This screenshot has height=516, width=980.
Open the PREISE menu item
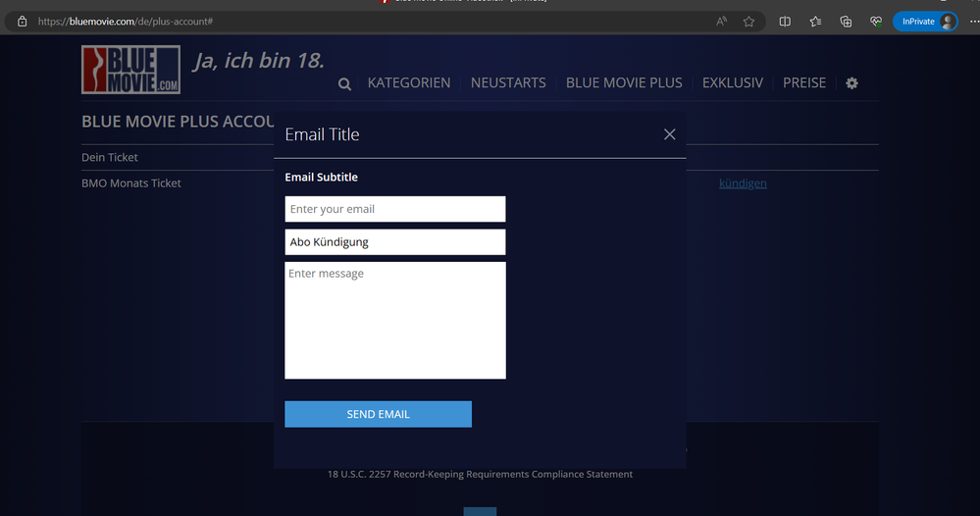804,82
